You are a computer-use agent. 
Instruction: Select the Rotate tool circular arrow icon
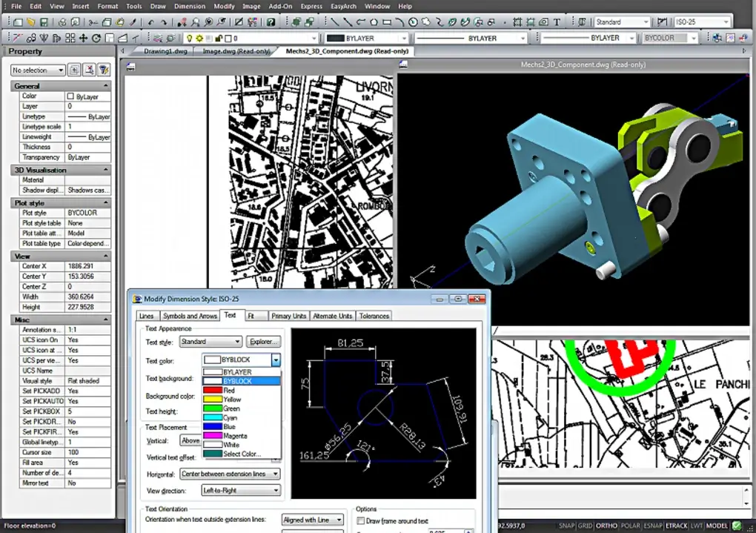coord(96,38)
